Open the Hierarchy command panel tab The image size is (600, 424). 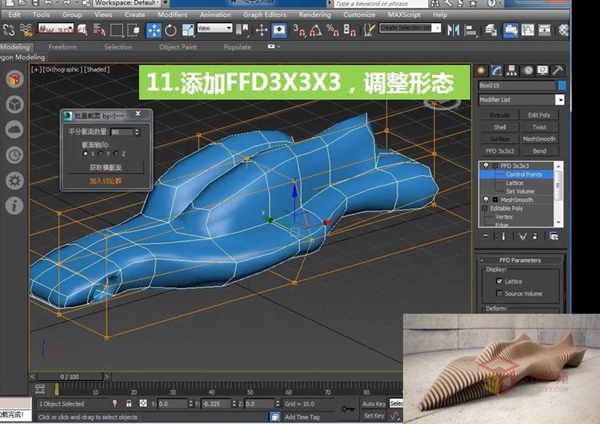click(512, 70)
